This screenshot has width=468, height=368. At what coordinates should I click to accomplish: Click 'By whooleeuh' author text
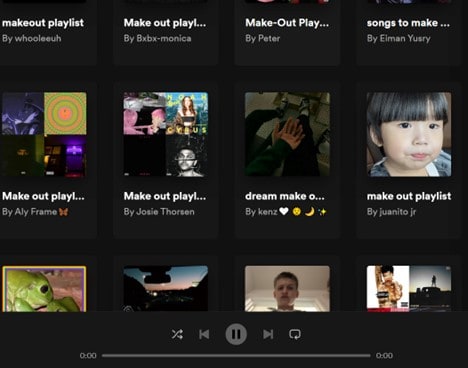(x=32, y=38)
